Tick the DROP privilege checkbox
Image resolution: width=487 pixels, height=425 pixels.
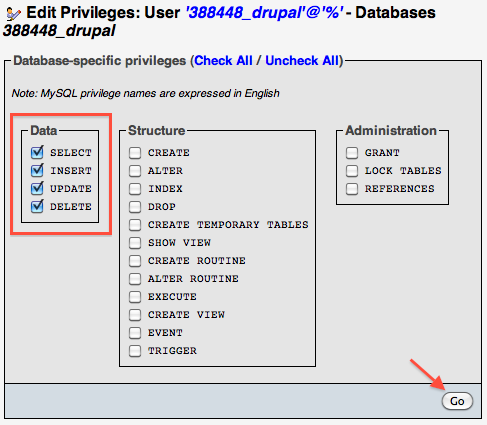pos(135,207)
